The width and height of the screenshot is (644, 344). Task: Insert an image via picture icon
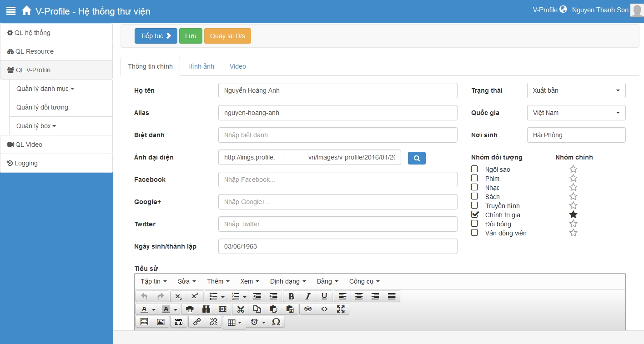point(161,322)
